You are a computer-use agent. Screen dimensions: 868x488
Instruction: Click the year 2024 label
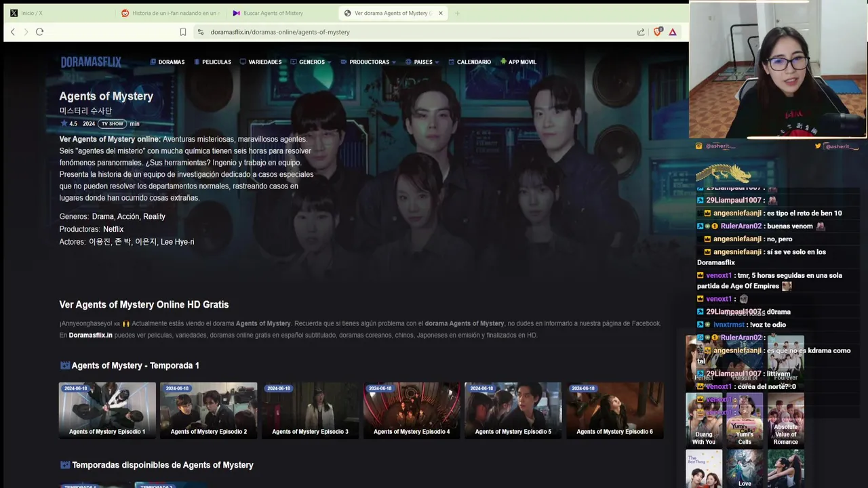coord(89,123)
